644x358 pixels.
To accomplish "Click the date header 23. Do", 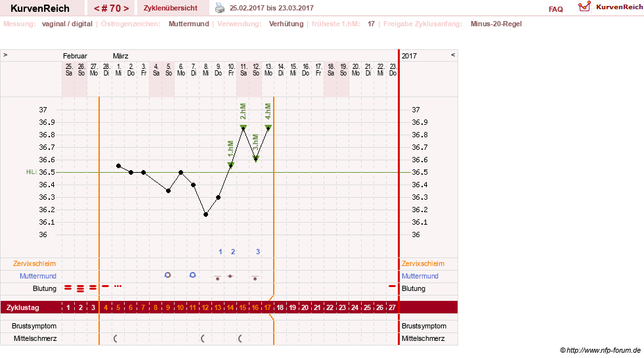I will [x=393, y=70].
